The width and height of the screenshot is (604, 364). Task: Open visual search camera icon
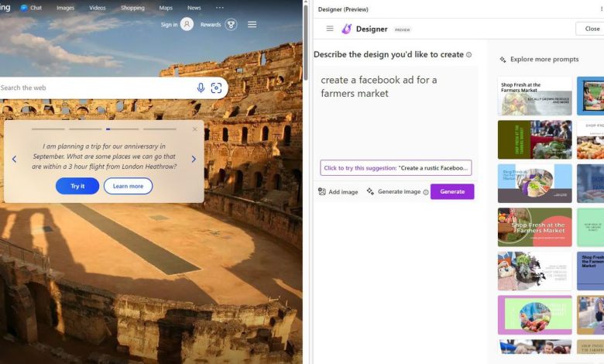pyautogui.click(x=217, y=88)
